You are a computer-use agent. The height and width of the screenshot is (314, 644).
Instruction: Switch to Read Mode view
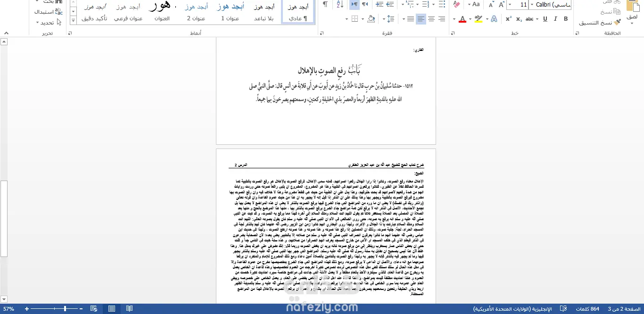129,309
